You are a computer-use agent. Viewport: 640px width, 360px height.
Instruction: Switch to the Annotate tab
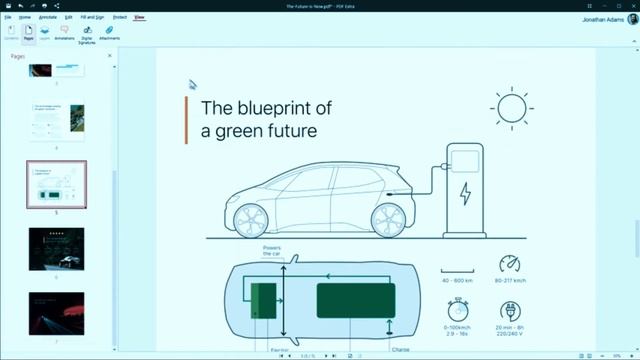click(48, 17)
